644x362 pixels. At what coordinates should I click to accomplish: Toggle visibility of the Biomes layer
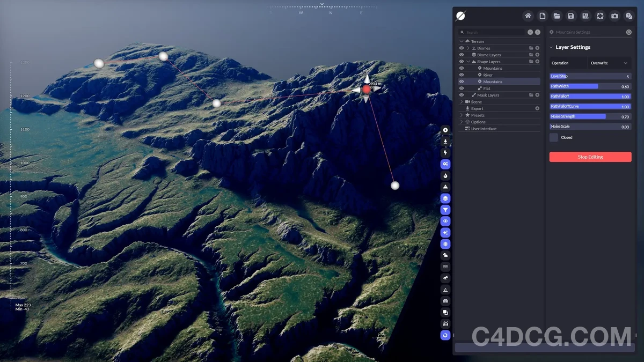462,48
